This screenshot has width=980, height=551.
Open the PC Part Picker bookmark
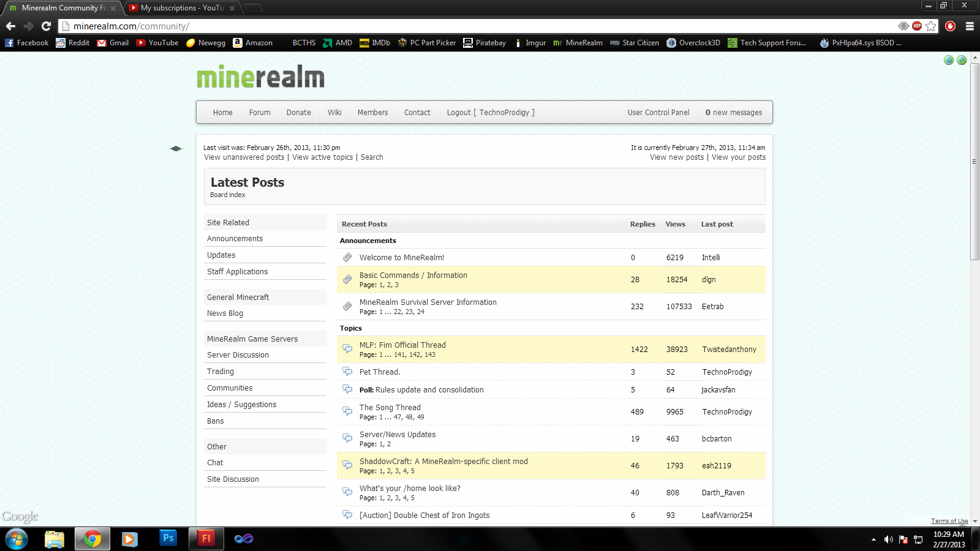[x=427, y=43]
